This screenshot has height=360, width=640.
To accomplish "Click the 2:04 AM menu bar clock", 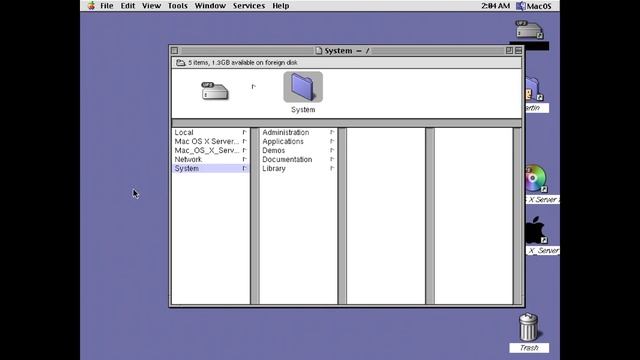I will click(496, 6).
